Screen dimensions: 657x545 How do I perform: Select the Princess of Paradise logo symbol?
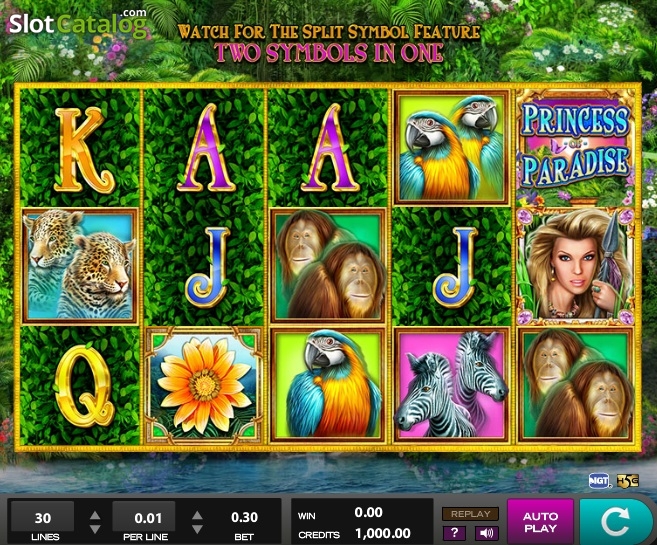576,147
